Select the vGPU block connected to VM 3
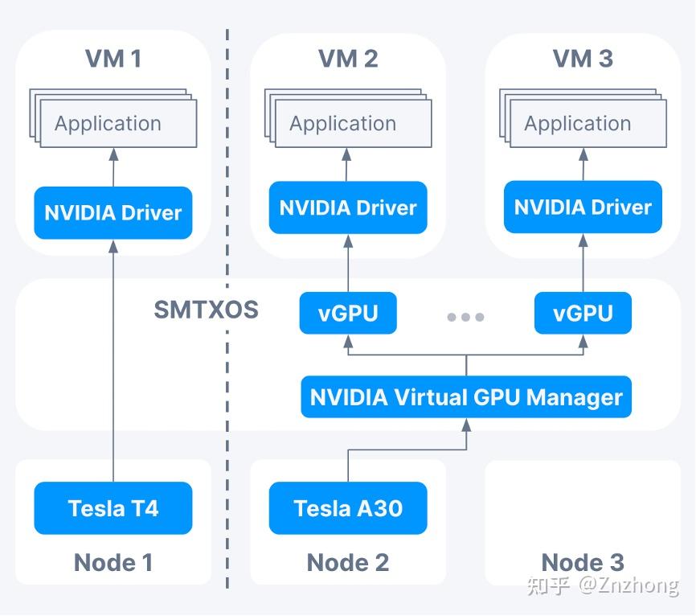Screen dimensions: 696x616 [583, 313]
